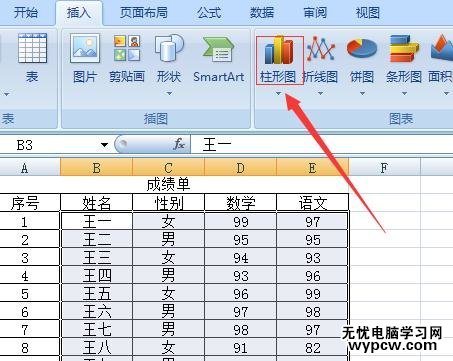The image size is (453, 361).
Task: Select column B header
Action: click(96, 168)
